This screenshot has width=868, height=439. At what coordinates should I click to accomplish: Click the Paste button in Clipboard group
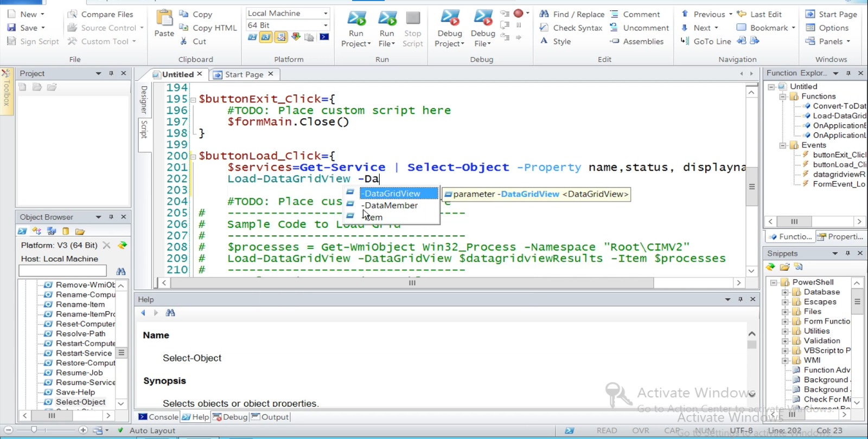click(x=164, y=24)
